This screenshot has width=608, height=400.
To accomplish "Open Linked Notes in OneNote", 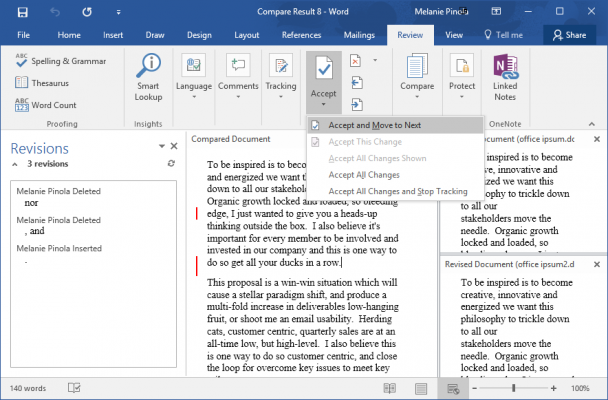I will coord(505,77).
